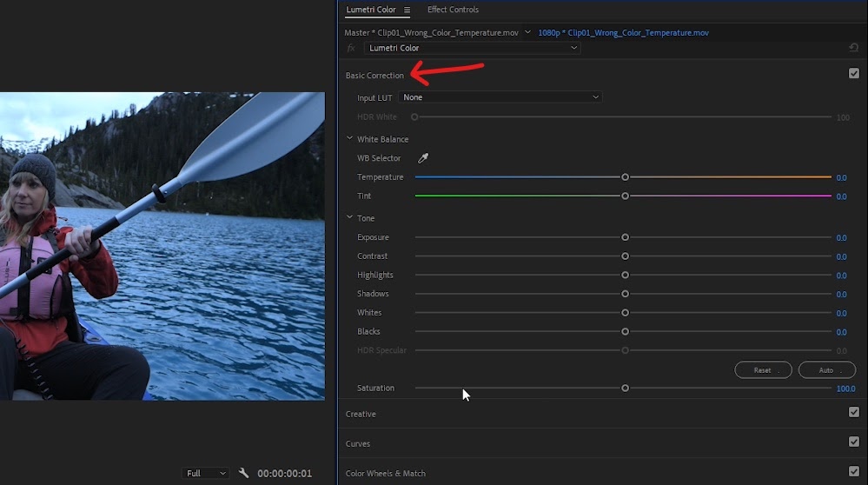The height and width of the screenshot is (485, 868).
Task: Expand the Curves section
Action: (x=358, y=444)
